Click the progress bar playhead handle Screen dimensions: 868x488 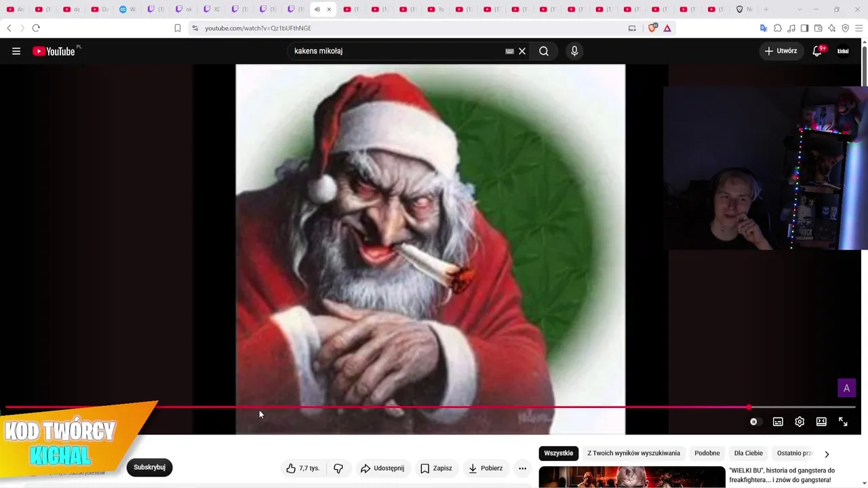[x=749, y=407]
